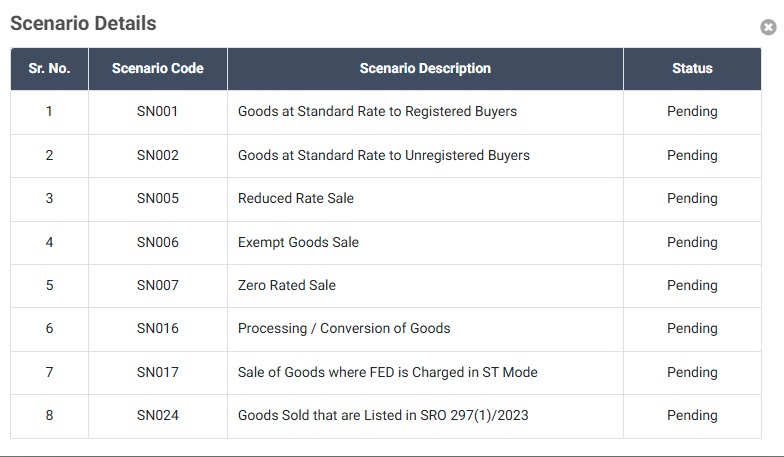Click the Sr. No. column header
This screenshot has height=457, width=784.
tap(49, 69)
